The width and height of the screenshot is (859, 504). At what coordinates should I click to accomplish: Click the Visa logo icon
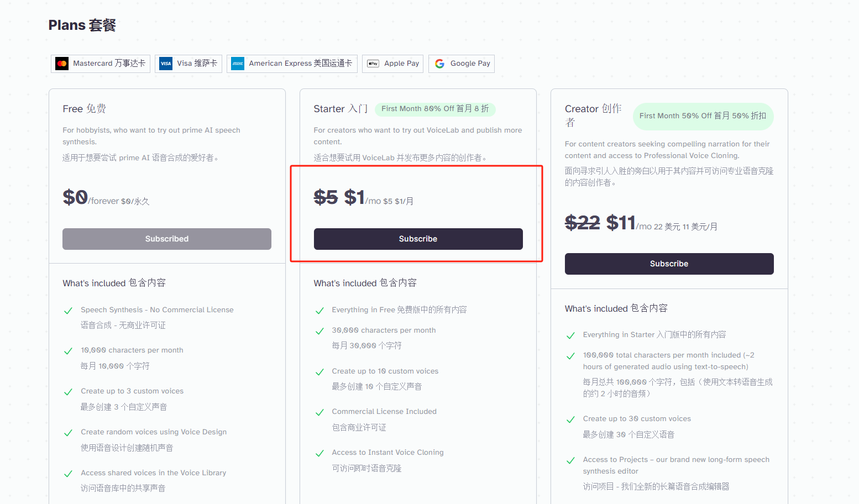click(166, 64)
